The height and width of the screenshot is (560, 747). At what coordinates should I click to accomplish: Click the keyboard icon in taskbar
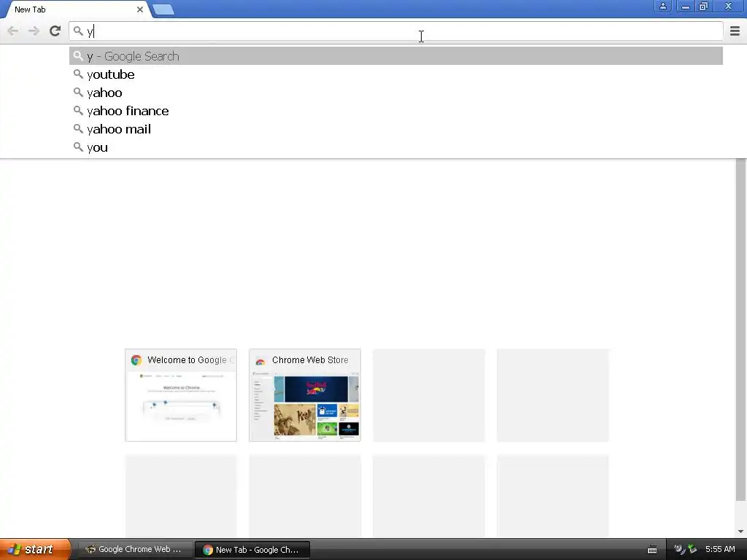652,550
